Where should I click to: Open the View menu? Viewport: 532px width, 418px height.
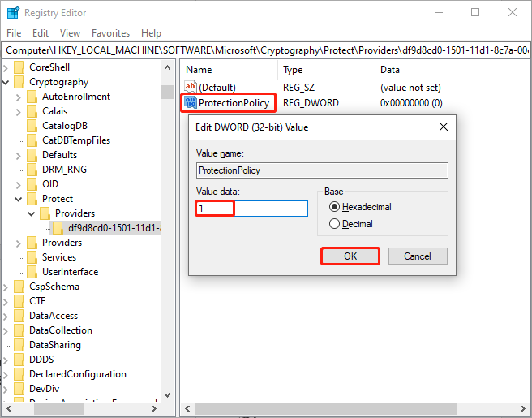coord(70,33)
